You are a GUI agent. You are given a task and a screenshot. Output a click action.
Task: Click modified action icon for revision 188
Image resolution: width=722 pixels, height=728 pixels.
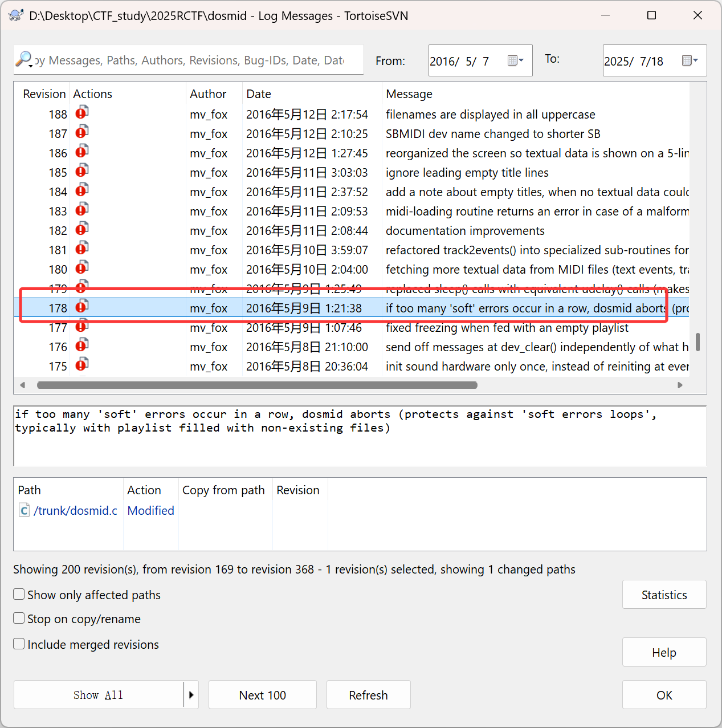coord(82,112)
